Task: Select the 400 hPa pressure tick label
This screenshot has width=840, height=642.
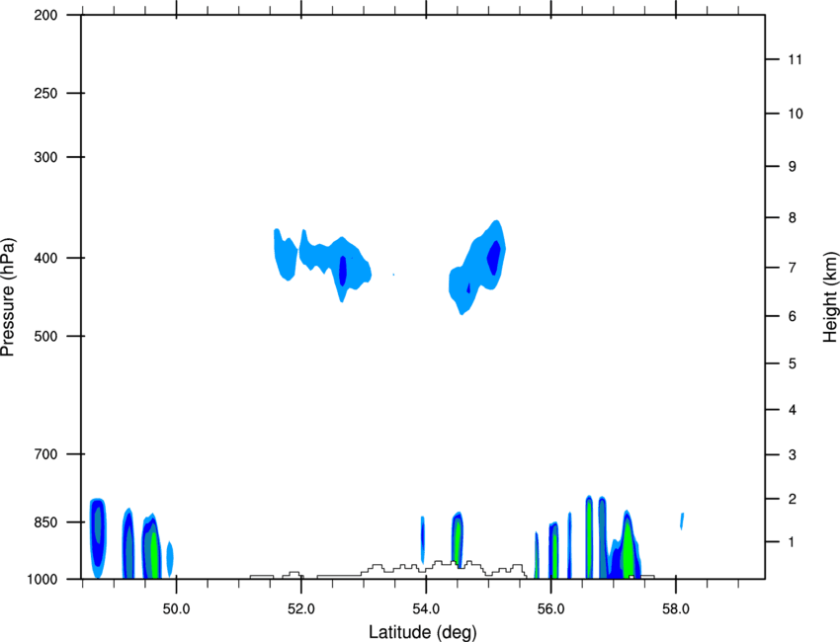Action: [45, 258]
